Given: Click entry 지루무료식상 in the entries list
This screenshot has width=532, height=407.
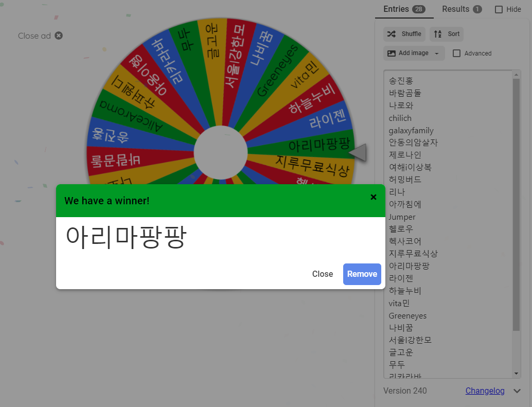Looking at the screenshot, I should pyautogui.click(x=413, y=254).
